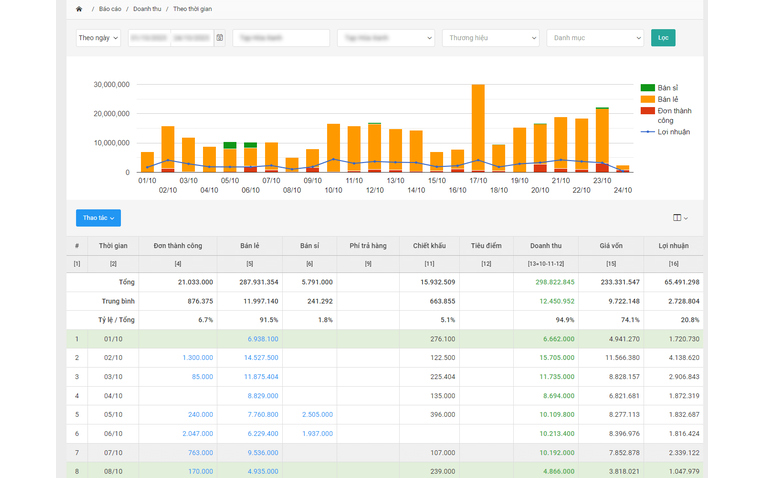Click the blurred store search input field
Screen dimensions: 765x478
[x=281, y=38]
